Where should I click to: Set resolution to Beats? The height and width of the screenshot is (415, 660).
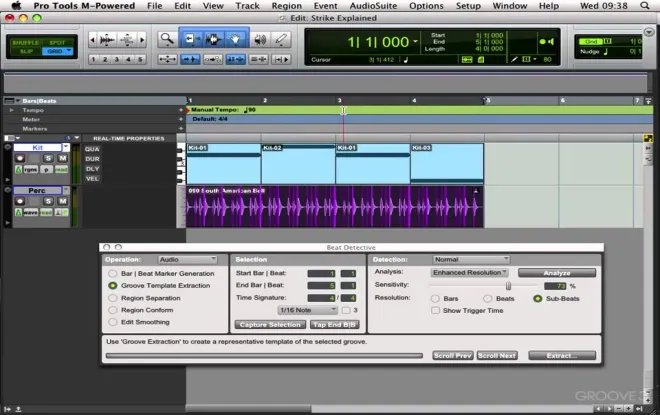click(x=487, y=298)
